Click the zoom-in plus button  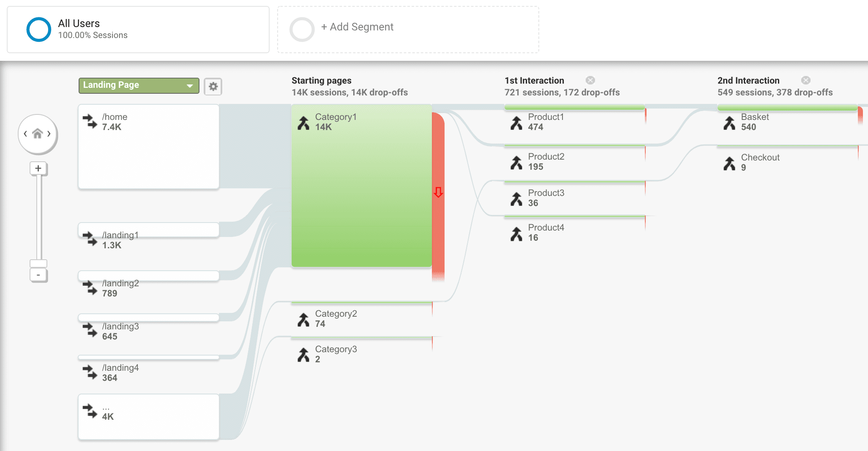(x=38, y=168)
